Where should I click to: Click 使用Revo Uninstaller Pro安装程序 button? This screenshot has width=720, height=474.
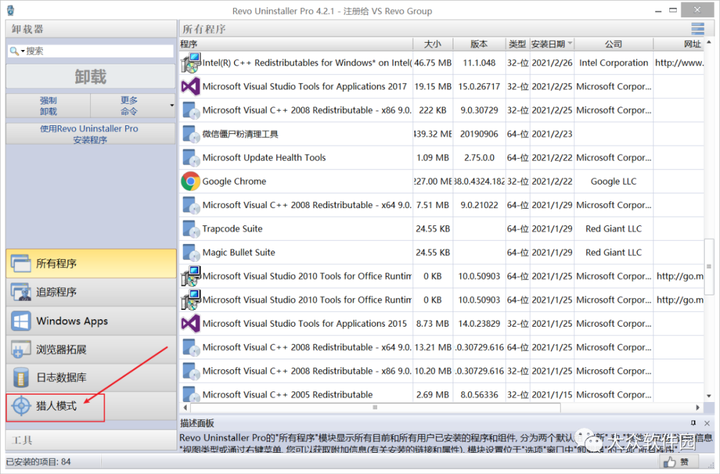(x=90, y=134)
